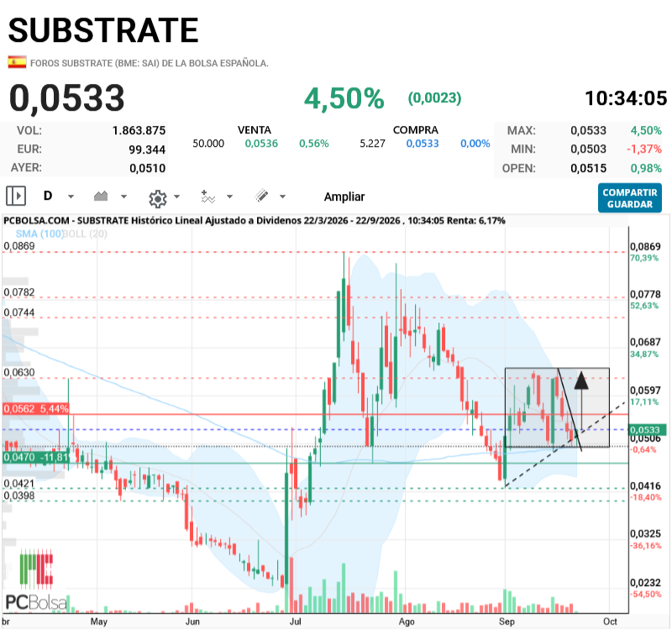Expand the drawing tools dropdown arrow
This screenshot has width=672, height=629.
[282, 197]
